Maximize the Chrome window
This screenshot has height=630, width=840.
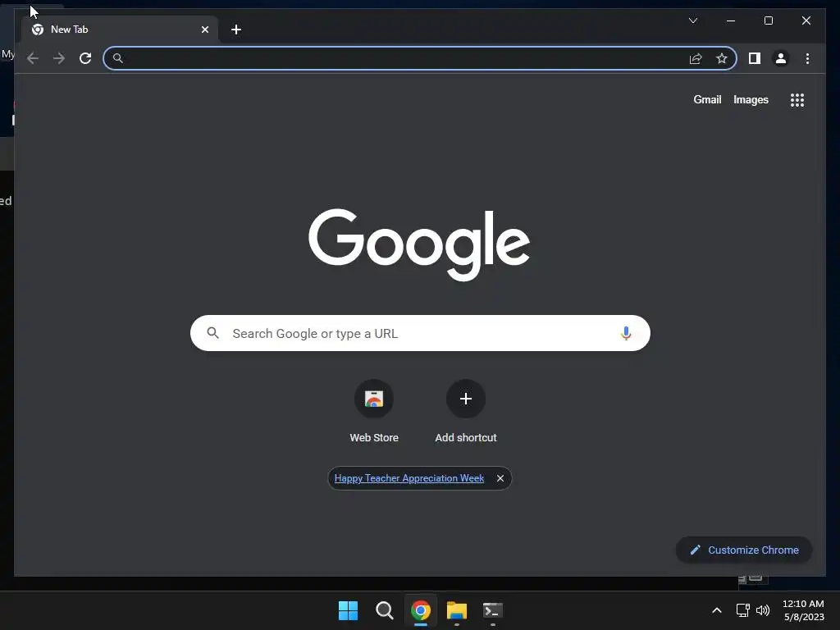click(768, 21)
